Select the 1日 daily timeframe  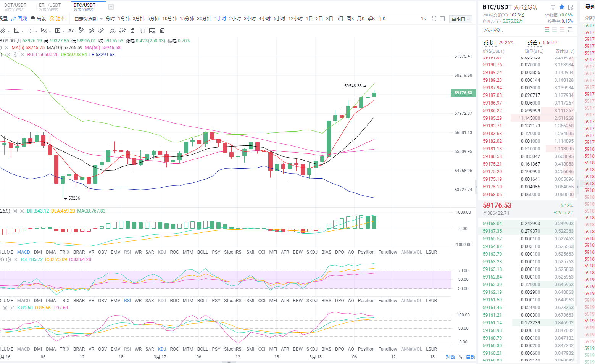coord(309,19)
